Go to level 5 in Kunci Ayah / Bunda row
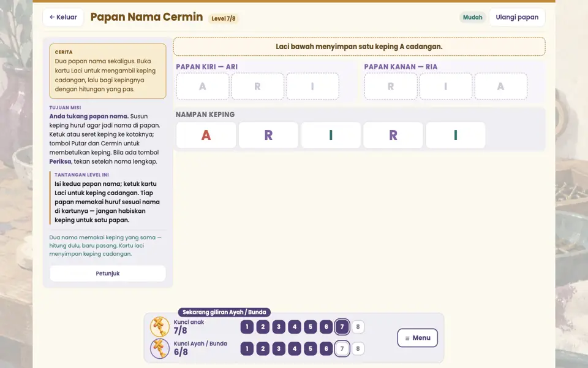 pyautogui.click(x=311, y=348)
